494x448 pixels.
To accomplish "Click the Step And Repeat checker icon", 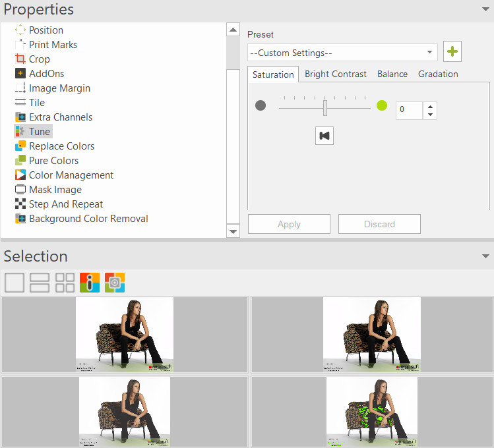I will coord(20,204).
